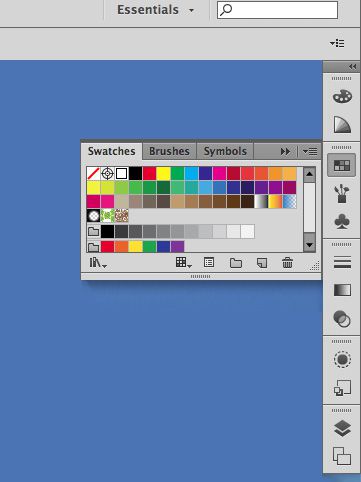The width and height of the screenshot is (361, 482).
Task: Open the Gradient panel icon in dock
Action: tap(342, 290)
